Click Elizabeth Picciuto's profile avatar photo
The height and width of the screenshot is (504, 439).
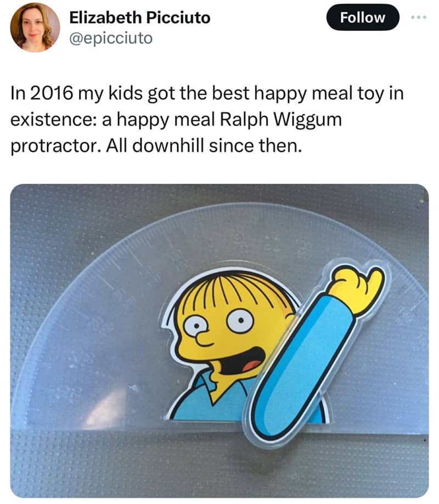[35, 27]
